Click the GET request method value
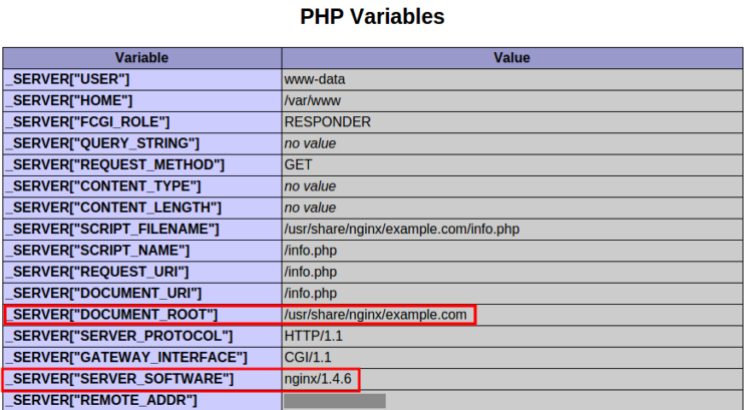 [299, 165]
